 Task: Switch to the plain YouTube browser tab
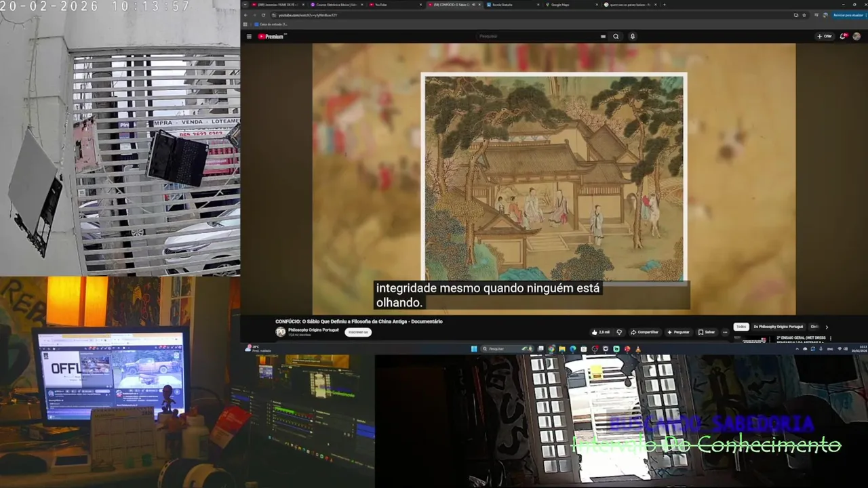pyautogui.click(x=397, y=5)
